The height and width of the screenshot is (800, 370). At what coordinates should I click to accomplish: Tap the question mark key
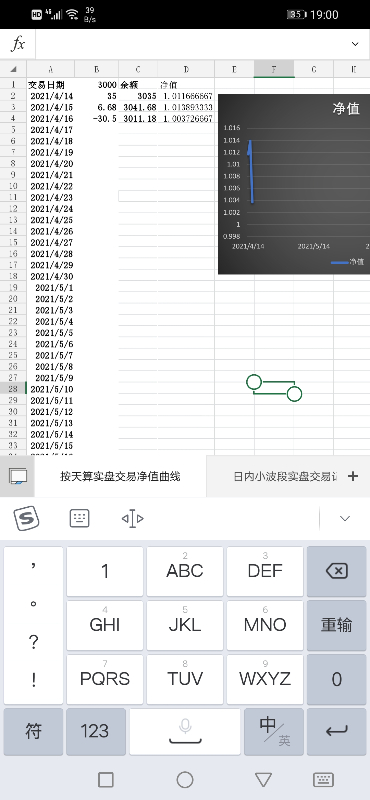(x=33, y=642)
